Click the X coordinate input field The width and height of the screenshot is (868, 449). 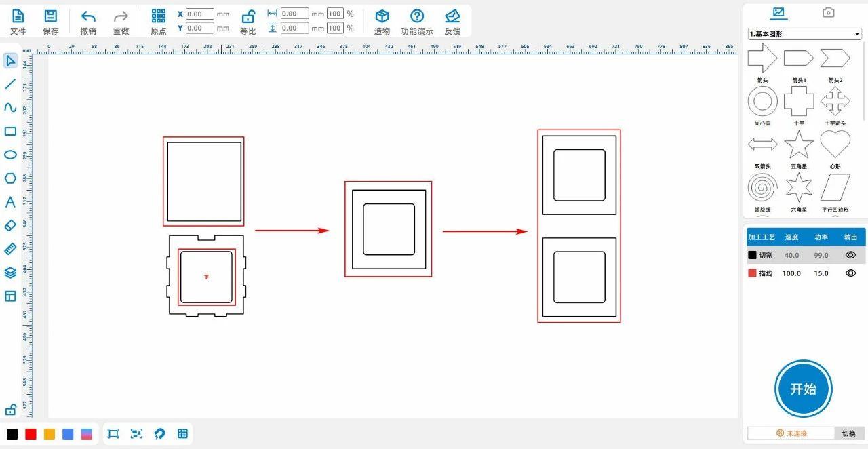pos(199,14)
